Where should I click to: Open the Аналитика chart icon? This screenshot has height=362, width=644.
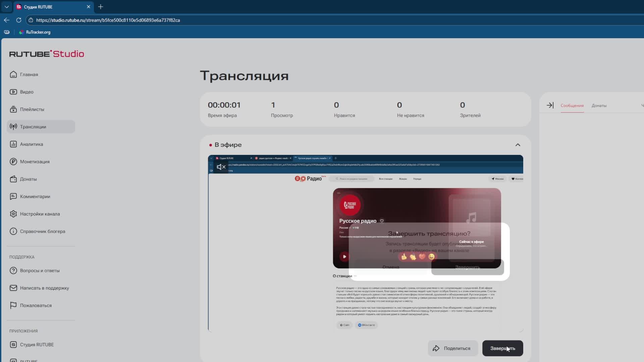click(x=13, y=144)
